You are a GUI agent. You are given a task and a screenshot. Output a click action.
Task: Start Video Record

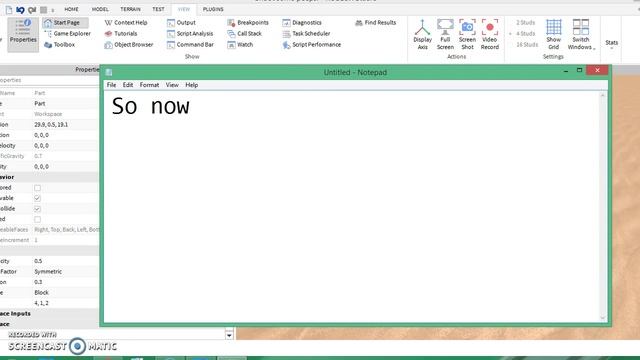pyautogui.click(x=490, y=34)
